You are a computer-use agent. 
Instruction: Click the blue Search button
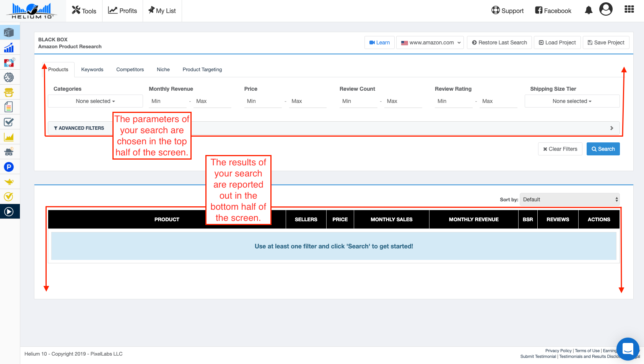(x=603, y=149)
